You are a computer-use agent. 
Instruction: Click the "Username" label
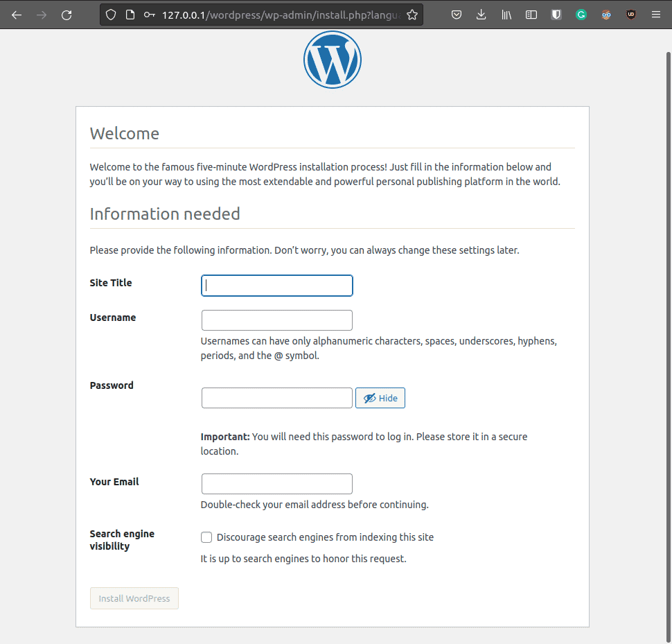[x=113, y=317]
